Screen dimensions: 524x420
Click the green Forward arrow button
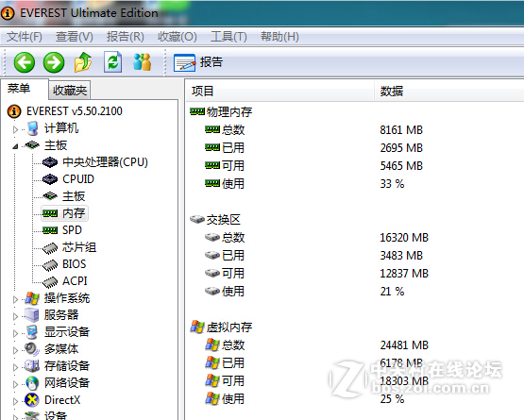coord(54,62)
